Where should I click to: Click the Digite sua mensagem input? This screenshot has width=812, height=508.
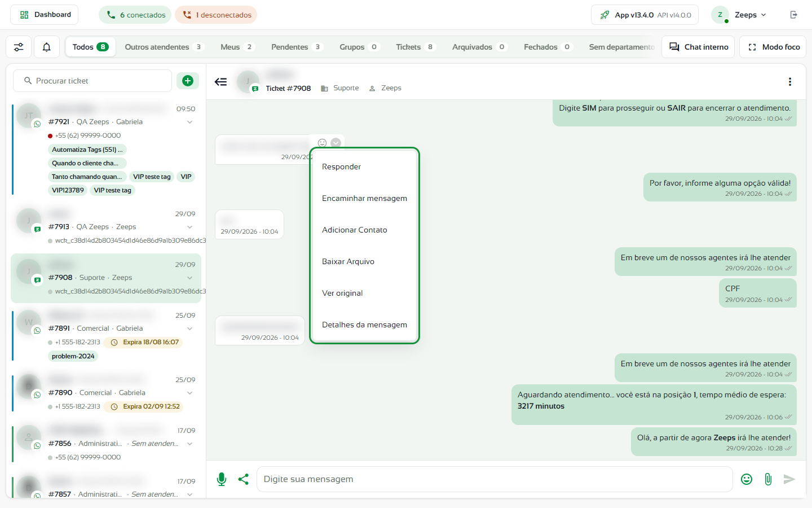[495, 479]
